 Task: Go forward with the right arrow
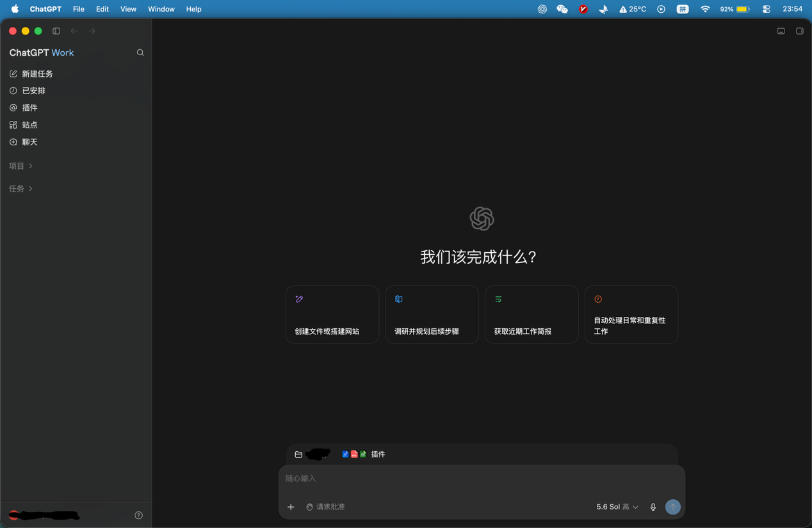[92, 31]
